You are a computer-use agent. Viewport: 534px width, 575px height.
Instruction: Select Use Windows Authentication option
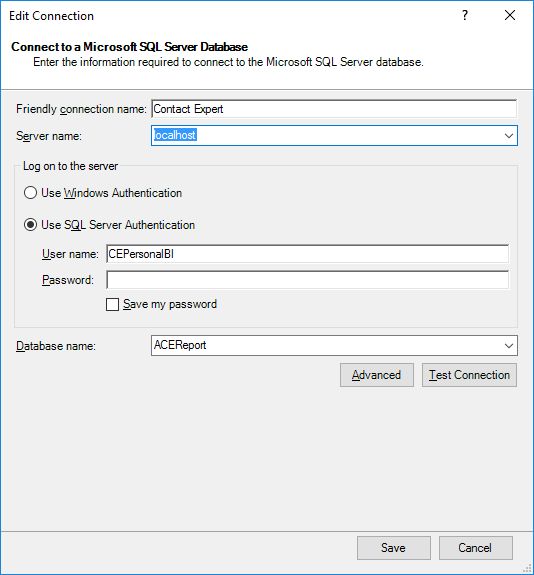tap(30, 193)
